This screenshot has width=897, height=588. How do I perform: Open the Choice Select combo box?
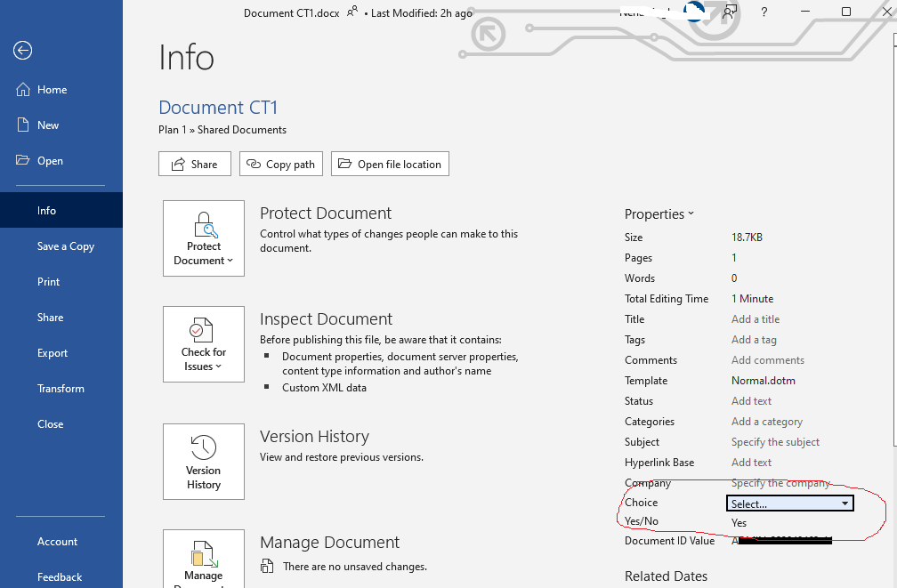790,503
